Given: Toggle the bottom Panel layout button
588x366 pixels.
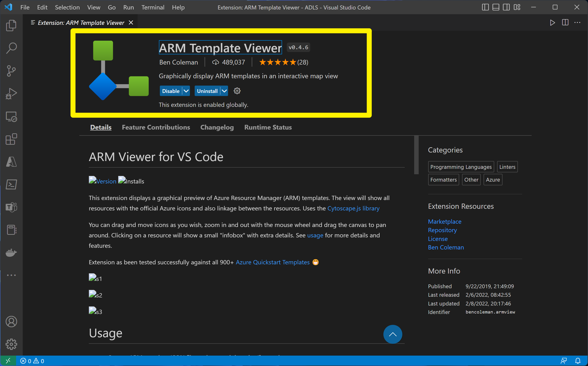Looking at the screenshot, I should pos(496,7).
